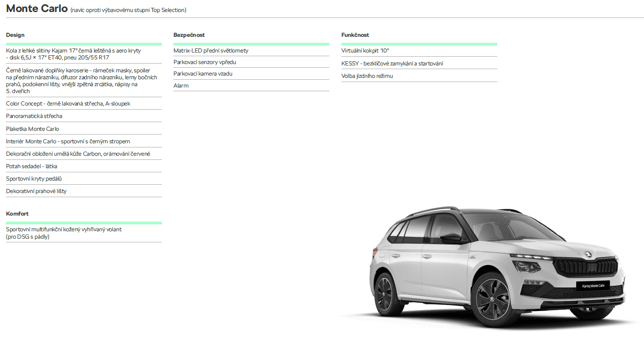Click the "Parkovací kamera vzadu" row
The height and width of the screenshot is (340, 644).
251,74
